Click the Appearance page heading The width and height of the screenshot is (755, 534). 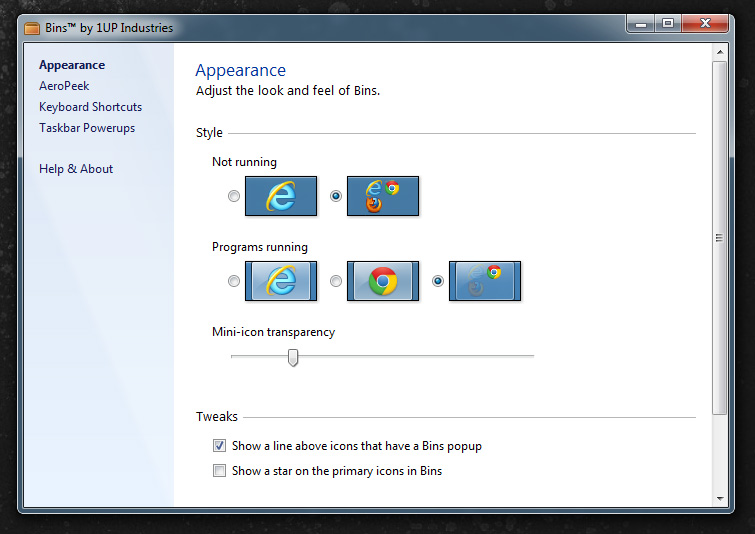[x=240, y=70]
